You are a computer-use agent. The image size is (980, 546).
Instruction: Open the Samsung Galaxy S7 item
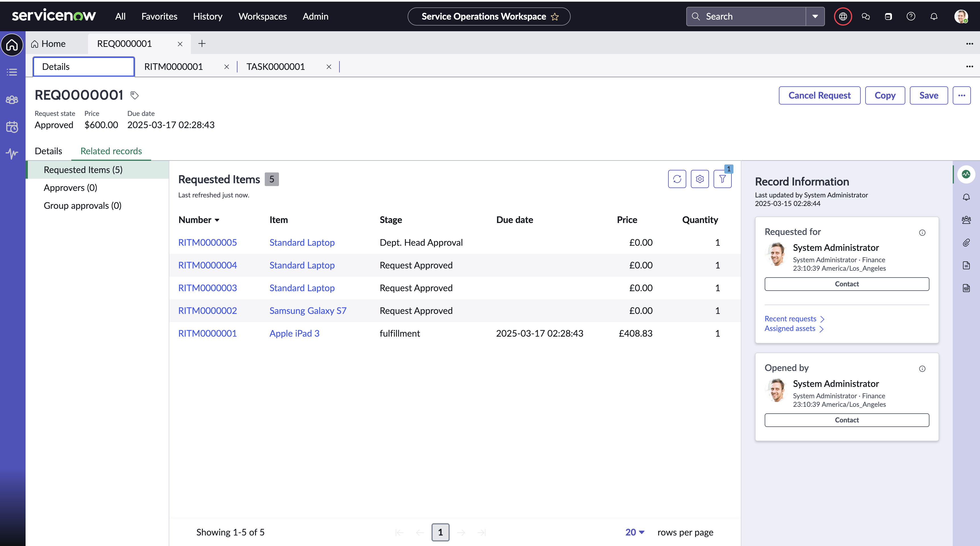tap(308, 311)
